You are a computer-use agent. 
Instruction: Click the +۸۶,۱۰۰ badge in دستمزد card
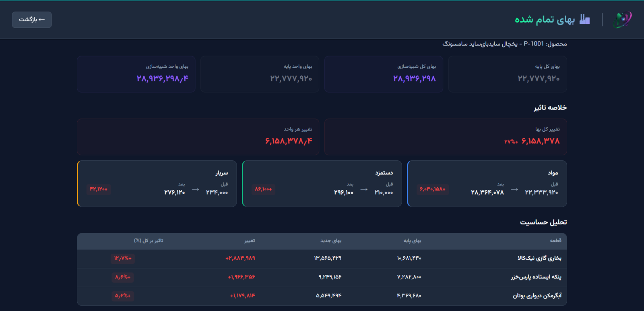coord(263,189)
